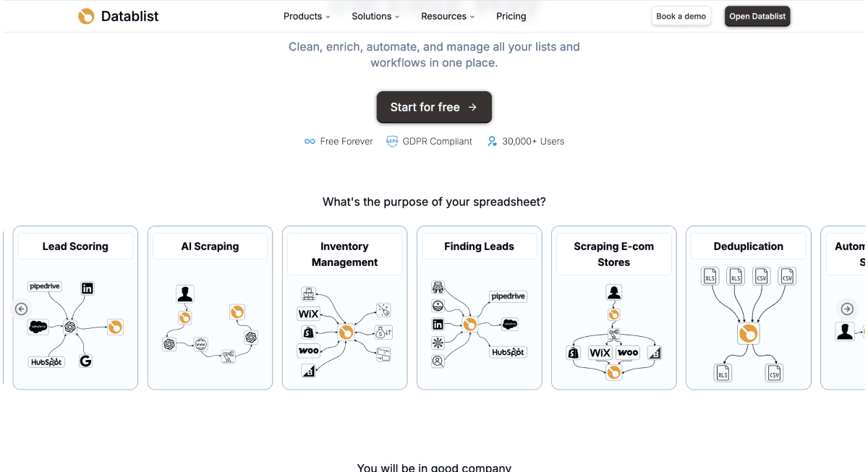Click the LinkedIn icon in Lead Scoring card
The height and width of the screenshot is (472, 868).
[88, 288]
